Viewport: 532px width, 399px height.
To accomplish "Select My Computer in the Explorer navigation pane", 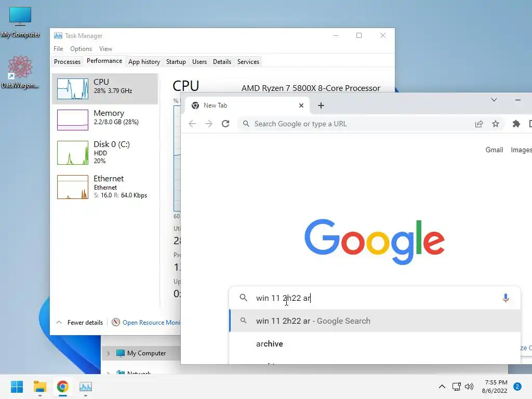I will point(146,353).
